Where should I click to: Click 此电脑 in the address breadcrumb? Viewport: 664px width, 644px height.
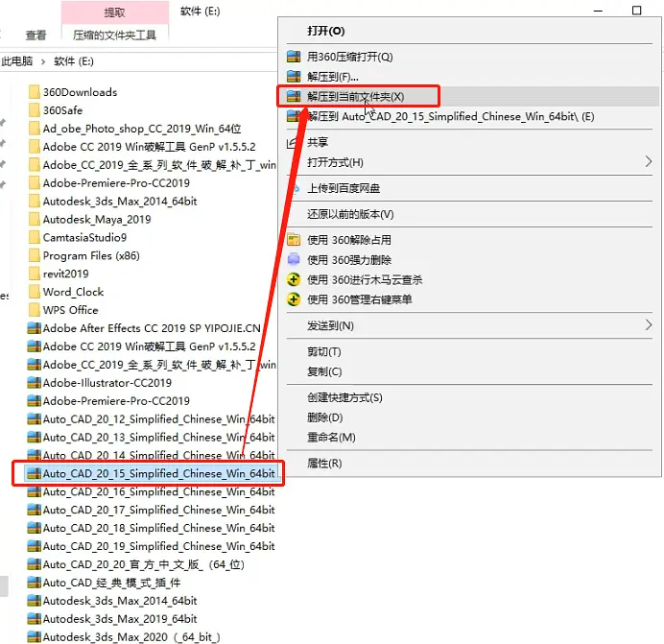(17, 61)
